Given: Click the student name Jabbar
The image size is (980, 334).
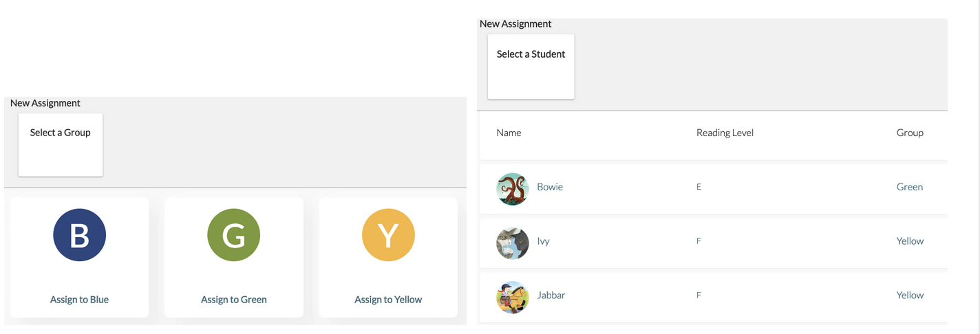Looking at the screenshot, I should (x=551, y=295).
